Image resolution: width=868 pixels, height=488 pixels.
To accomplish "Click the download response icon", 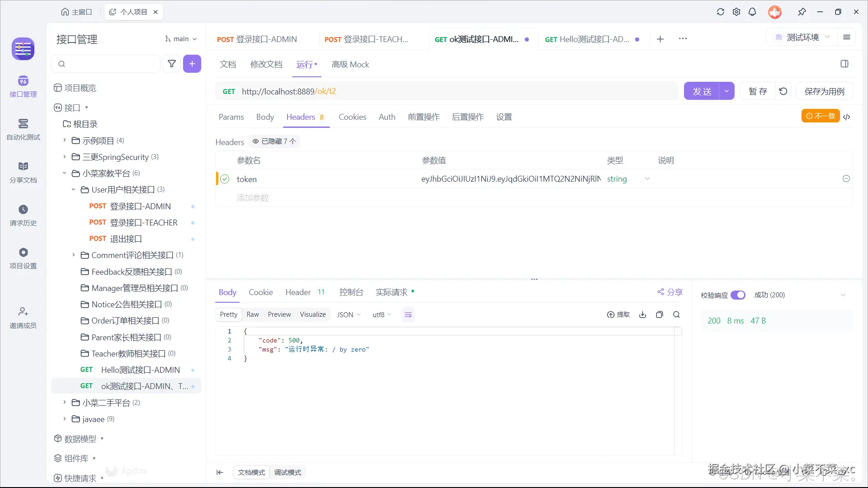I will [642, 314].
